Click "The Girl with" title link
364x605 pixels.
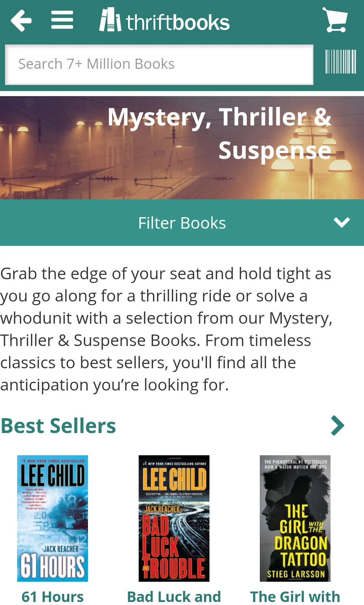295,597
